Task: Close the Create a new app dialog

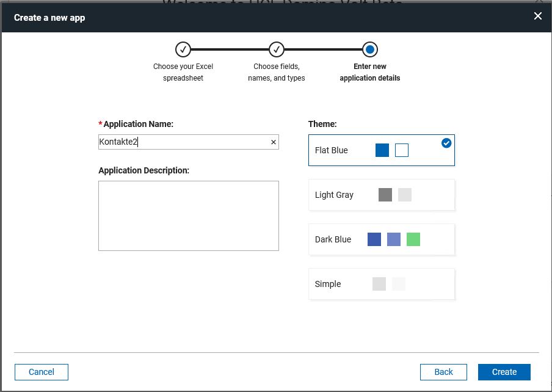Action: click(537, 16)
